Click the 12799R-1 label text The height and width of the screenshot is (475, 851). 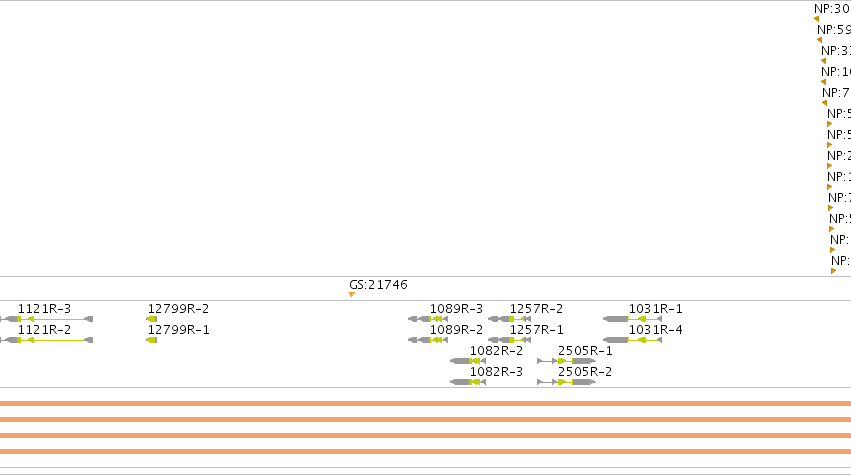point(179,330)
